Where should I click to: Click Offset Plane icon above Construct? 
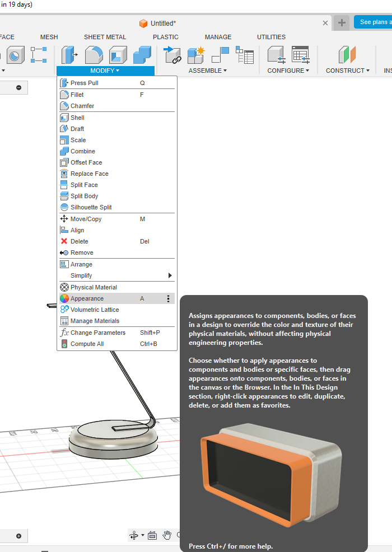(x=347, y=55)
